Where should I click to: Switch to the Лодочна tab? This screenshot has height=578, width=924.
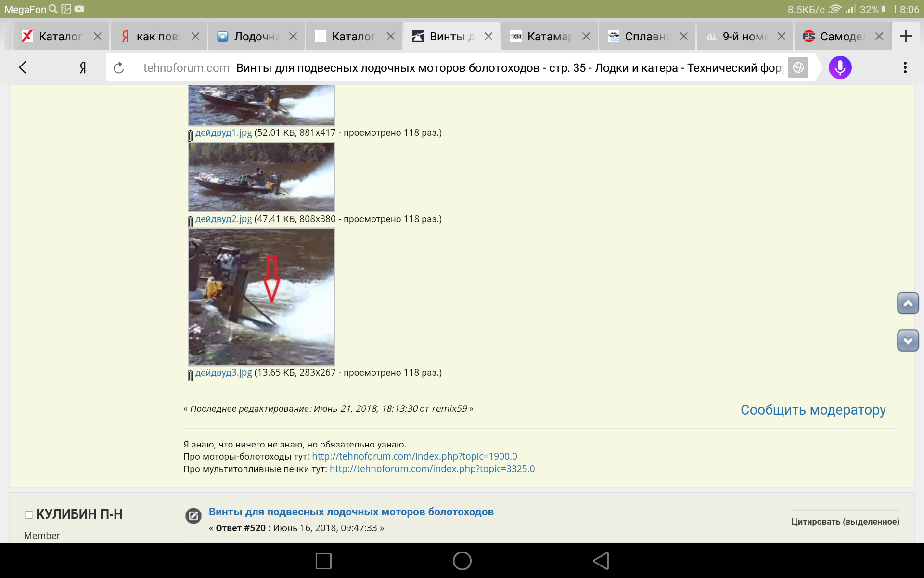coord(256,37)
